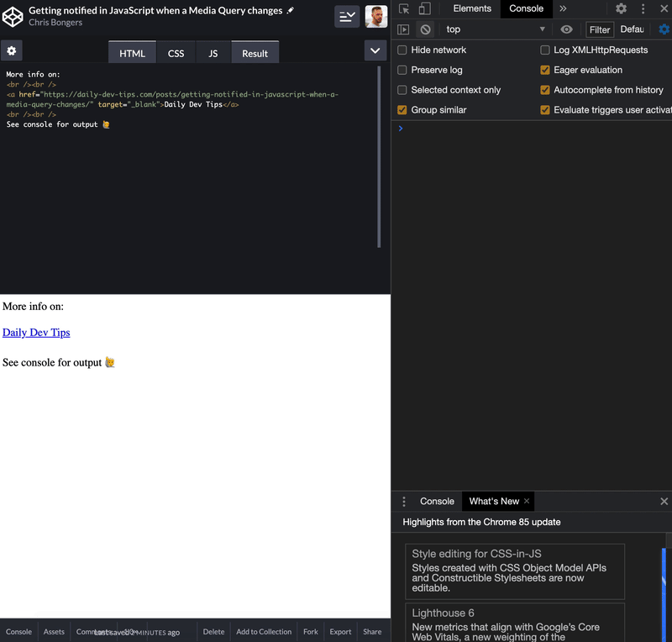The width and height of the screenshot is (672, 642).
Task: Open DevTools settings gear
Action: click(x=619, y=8)
